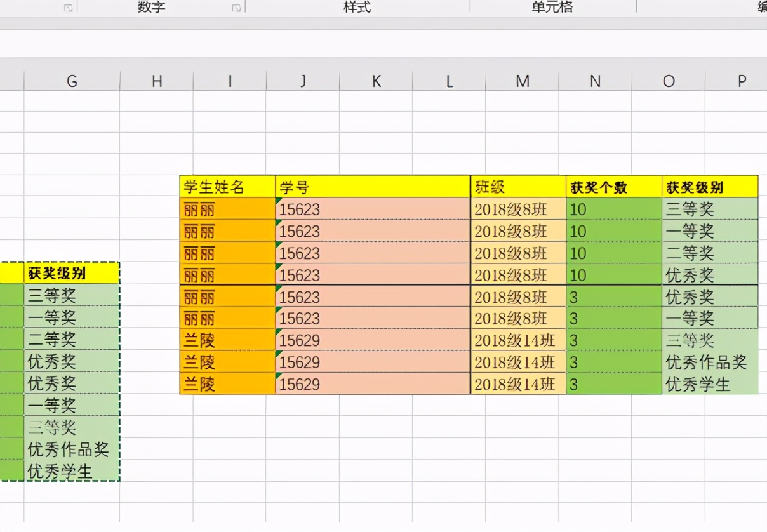Select column N header
The width and height of the screenshot is (767, 532).
click(595, 81)
